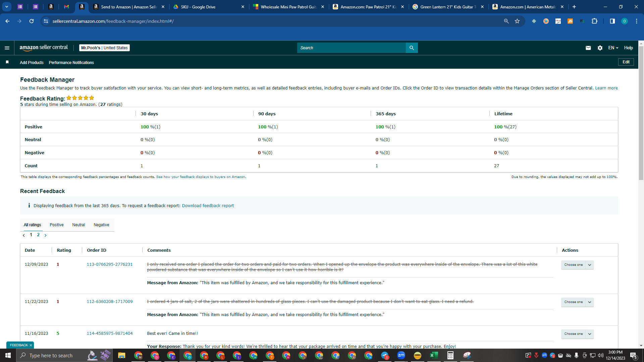Go to feedback page 2
The image size is (644, 362).
38,235
